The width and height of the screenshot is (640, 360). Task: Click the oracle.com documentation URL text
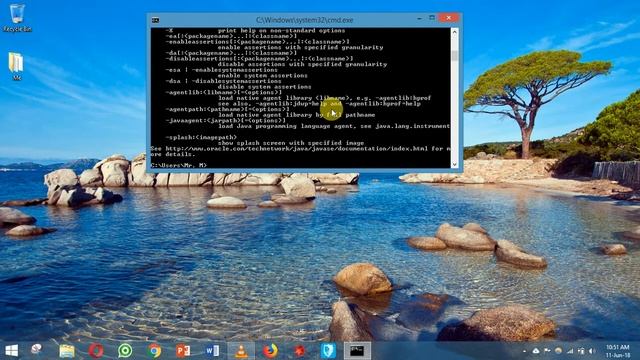(x=296, y=149)
